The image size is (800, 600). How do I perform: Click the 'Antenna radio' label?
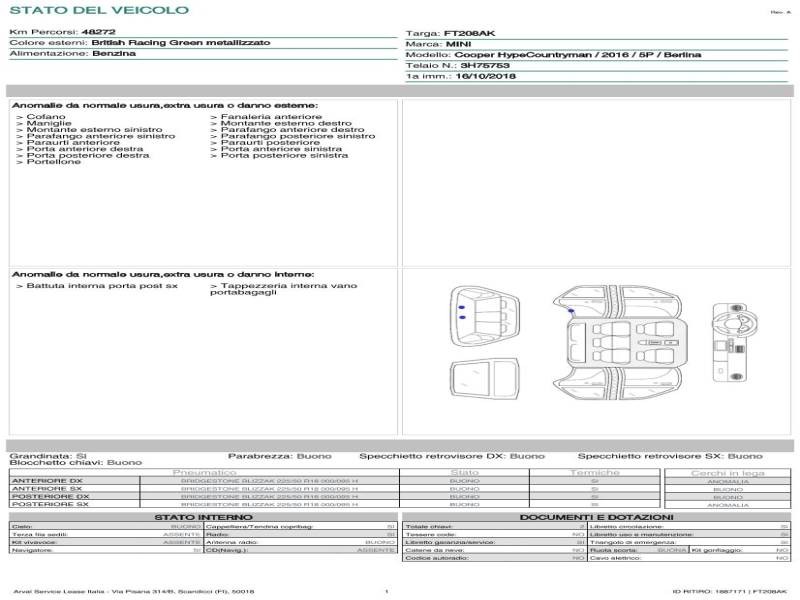(232, 542)
